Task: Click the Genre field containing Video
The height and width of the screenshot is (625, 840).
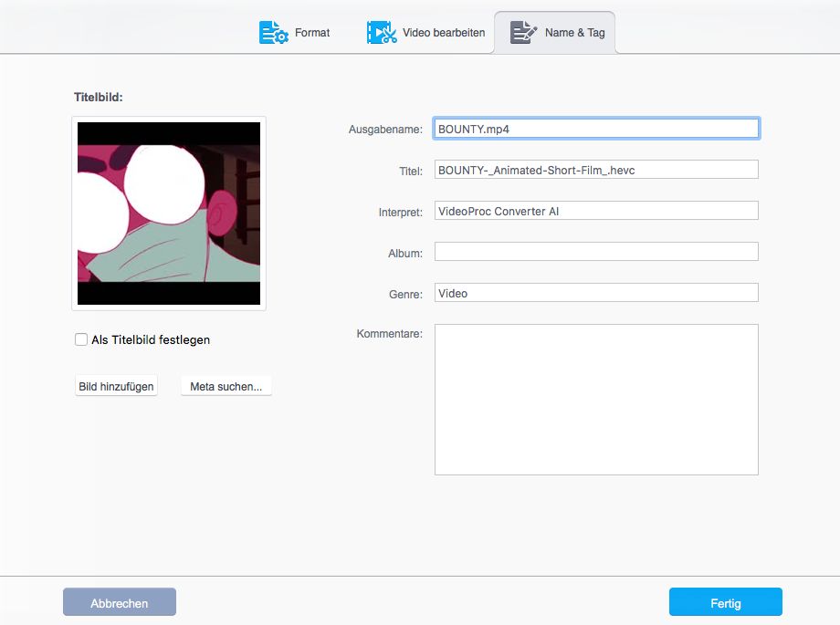Action: click(x=596, y=293)
